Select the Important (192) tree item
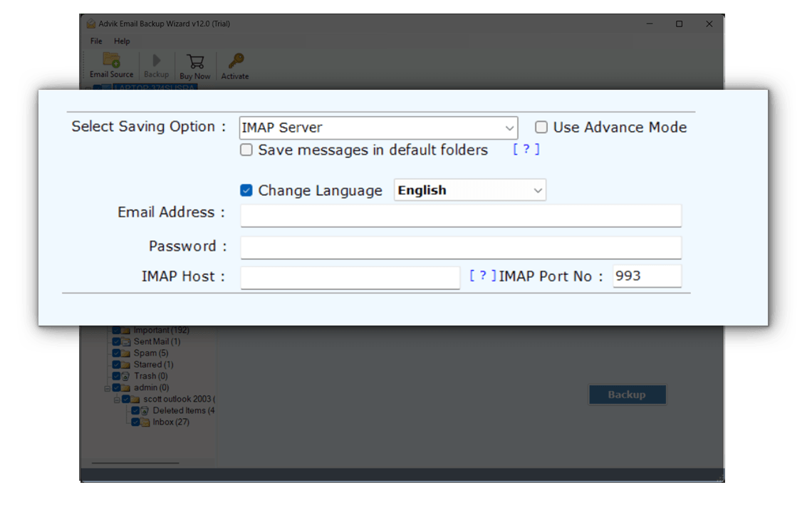The width and height of the screenshot is (812, 505). (161, 330)
